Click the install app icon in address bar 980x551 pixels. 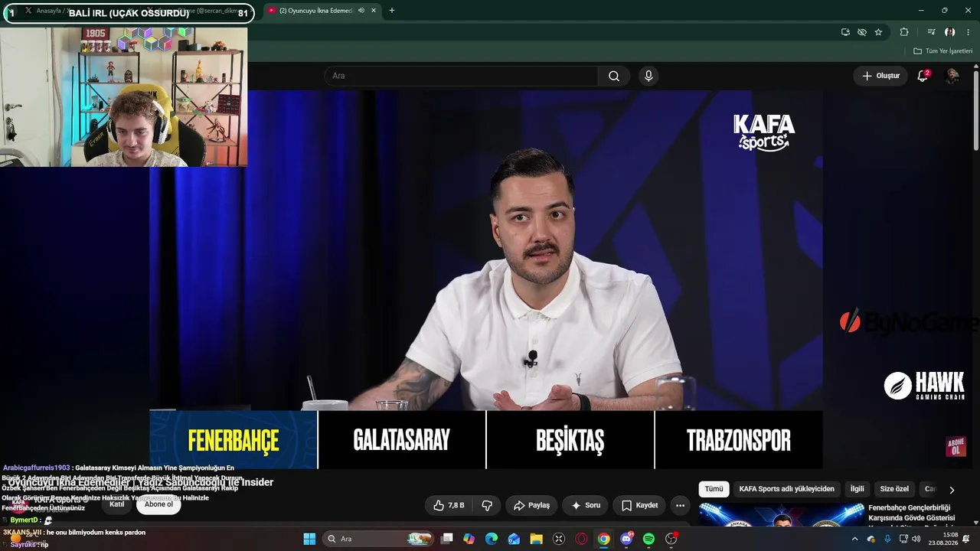845,32
